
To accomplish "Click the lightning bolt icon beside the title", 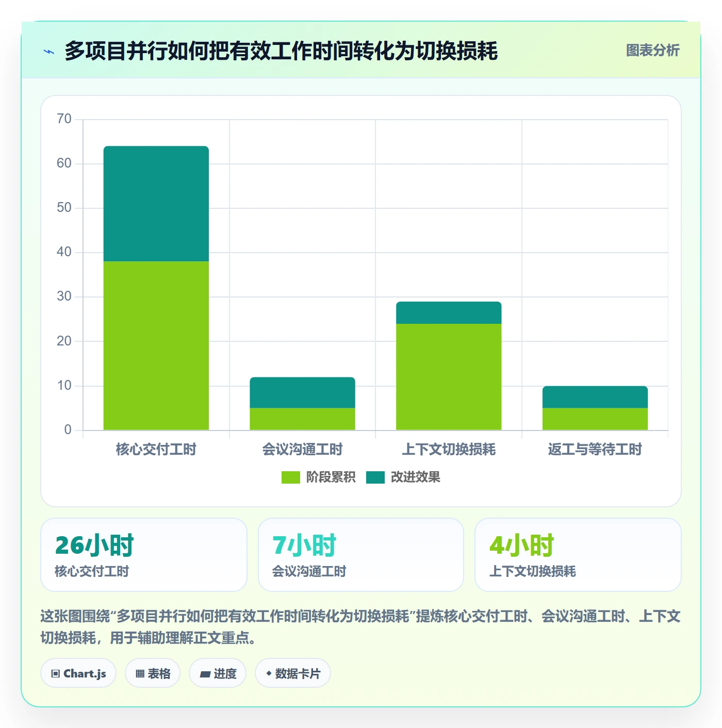I will click(x=49, y=52).
